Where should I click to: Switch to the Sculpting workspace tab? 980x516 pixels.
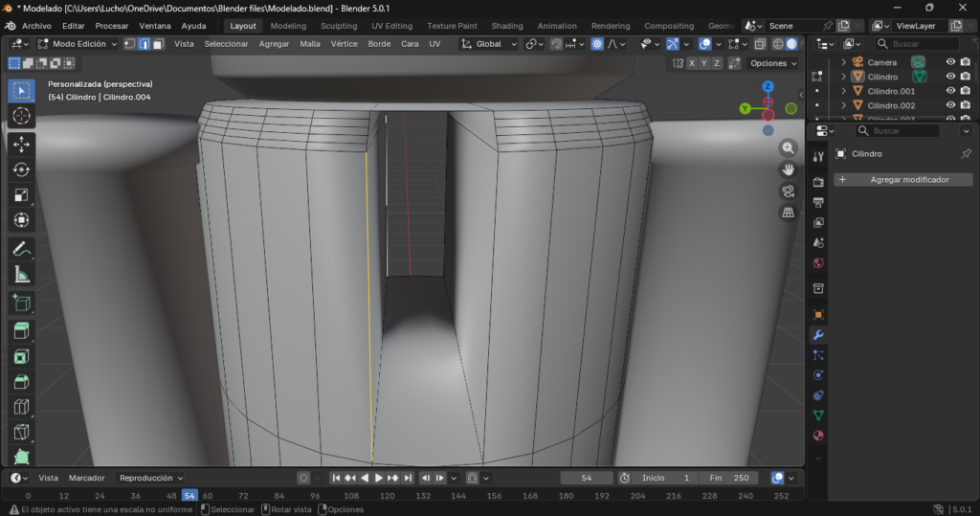[x=339, y=26]
